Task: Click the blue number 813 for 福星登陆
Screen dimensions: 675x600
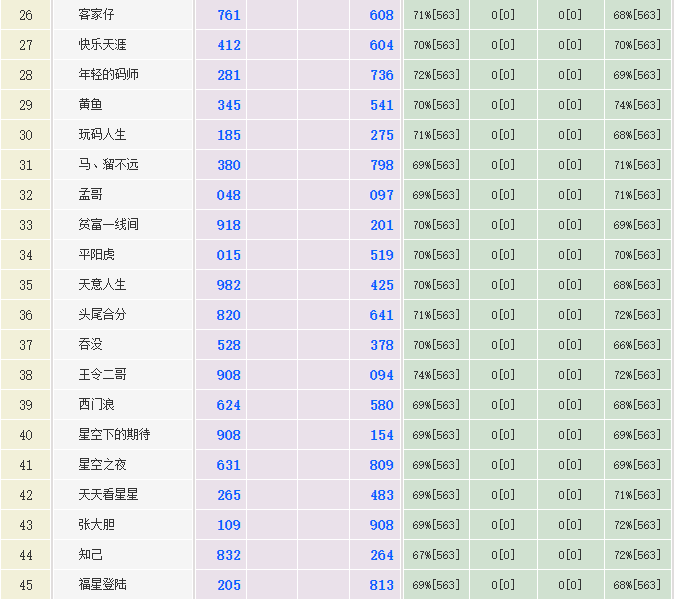Action: 381,585
